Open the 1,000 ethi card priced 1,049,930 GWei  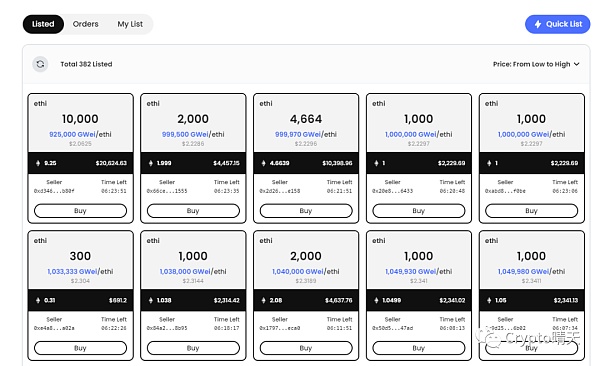coord(419,296)
